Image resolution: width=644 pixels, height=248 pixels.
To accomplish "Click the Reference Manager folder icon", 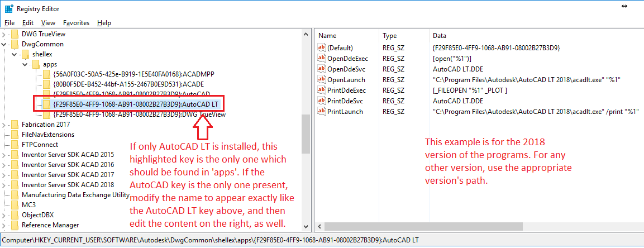I will click(15, 225).
